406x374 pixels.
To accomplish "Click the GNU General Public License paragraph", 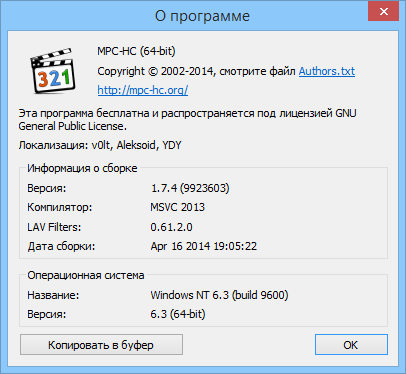I will pyautogui.click(x=187, y=120).
